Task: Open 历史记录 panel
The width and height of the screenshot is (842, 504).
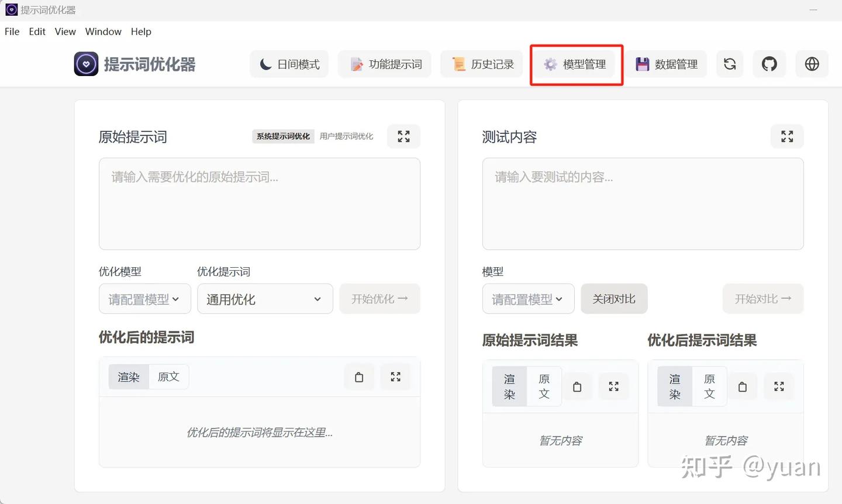Action: pos(483,64)
